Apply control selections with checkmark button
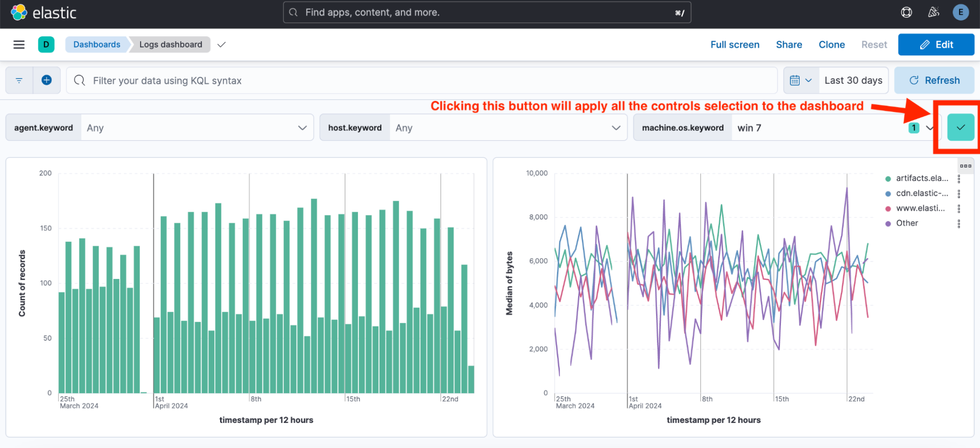Viewport: 980px width, 448px height. click(960, 127)
